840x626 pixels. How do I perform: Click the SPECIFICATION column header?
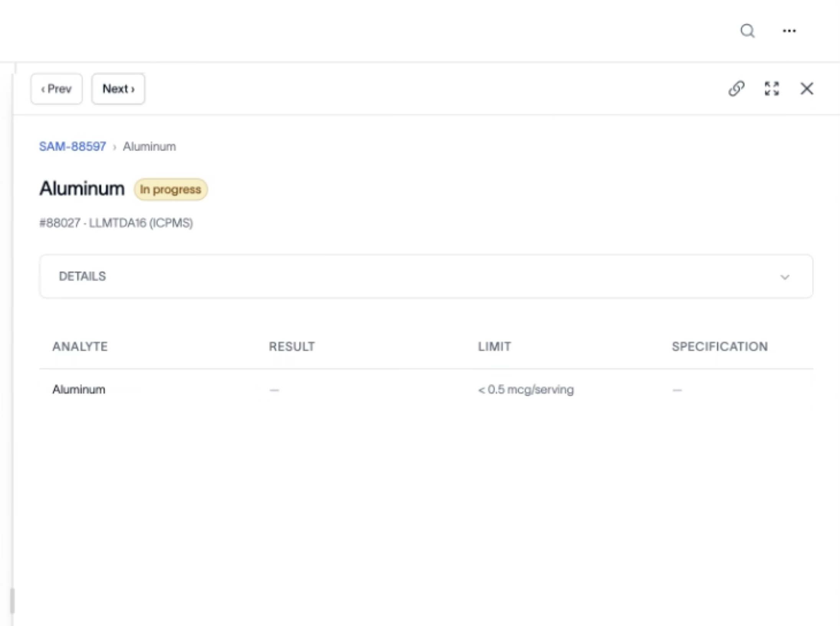[x=720, y=346]
